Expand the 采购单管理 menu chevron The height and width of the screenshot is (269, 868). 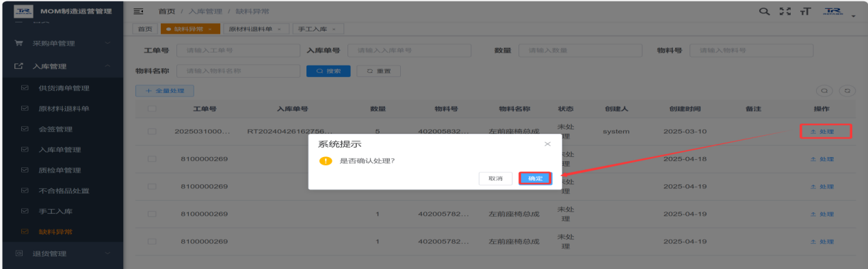click(108, 44)
